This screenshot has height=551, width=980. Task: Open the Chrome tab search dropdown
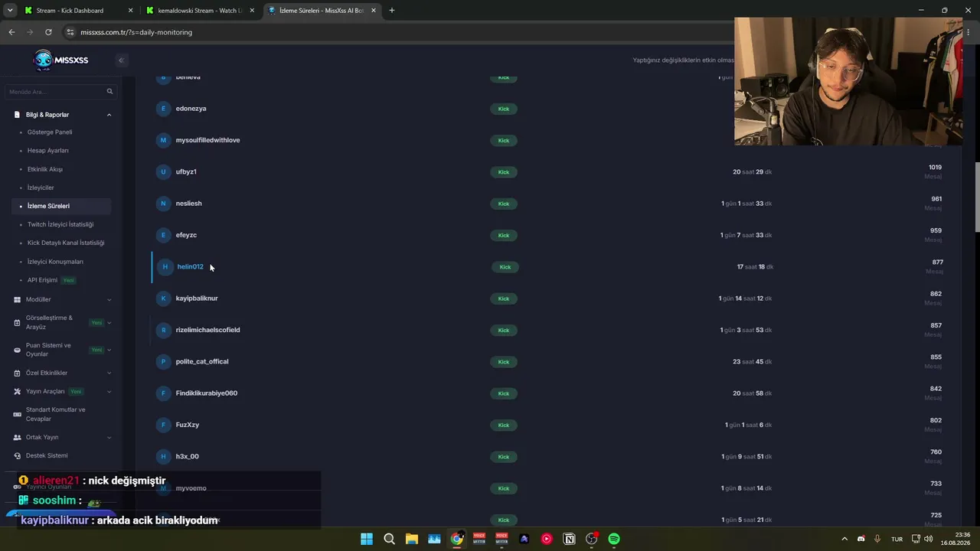10,11
